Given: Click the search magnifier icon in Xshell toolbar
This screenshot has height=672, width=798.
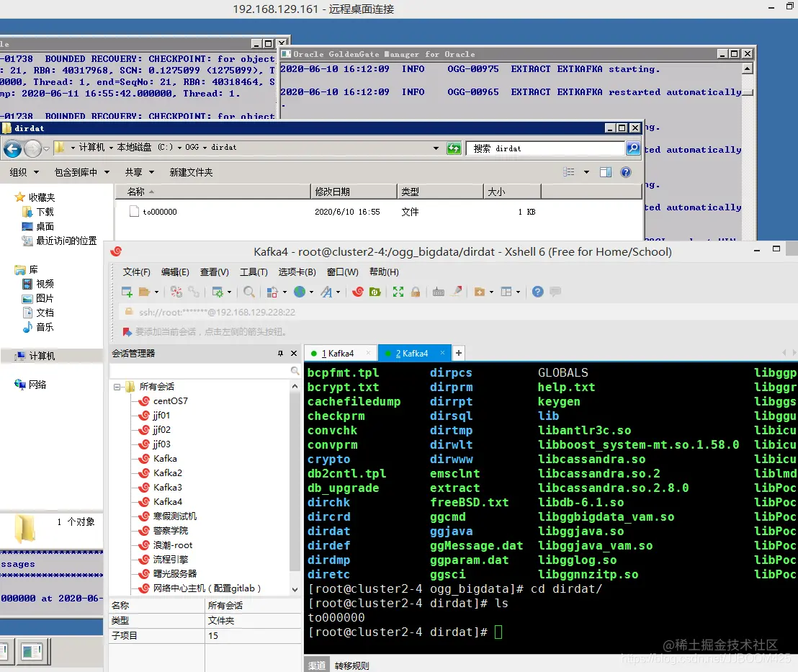Looking at the screenshot, I should coord(248,292).
